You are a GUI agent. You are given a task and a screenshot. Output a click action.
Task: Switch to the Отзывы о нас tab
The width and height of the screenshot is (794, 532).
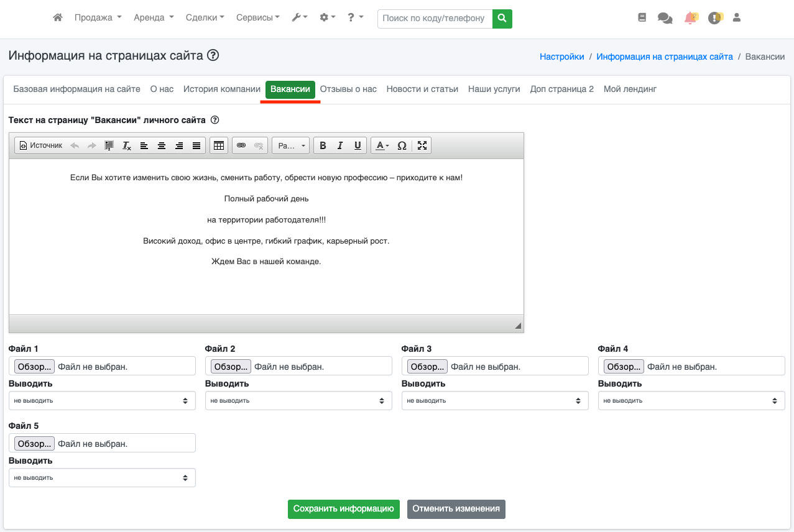(x=348, y=89)
